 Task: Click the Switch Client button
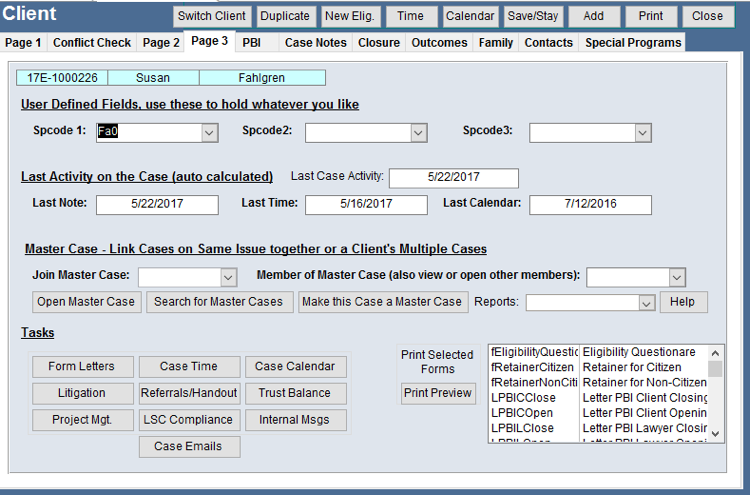click(211, 16)
